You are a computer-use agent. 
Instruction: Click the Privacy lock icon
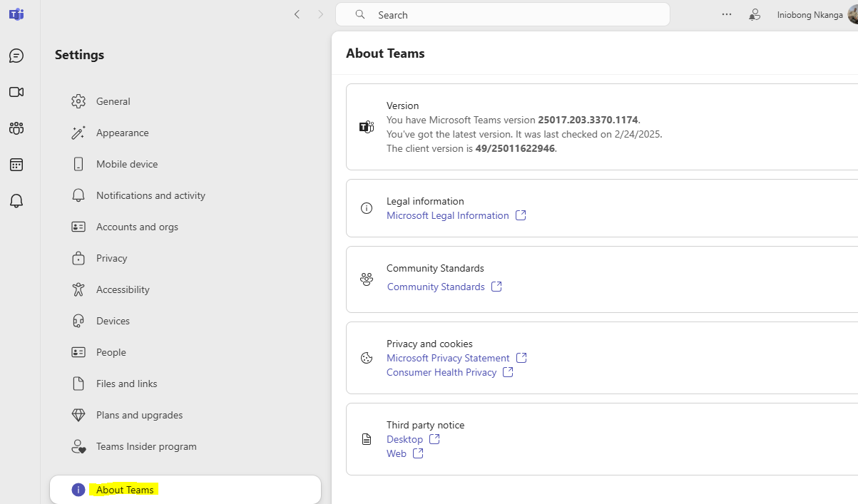point(78,258)
